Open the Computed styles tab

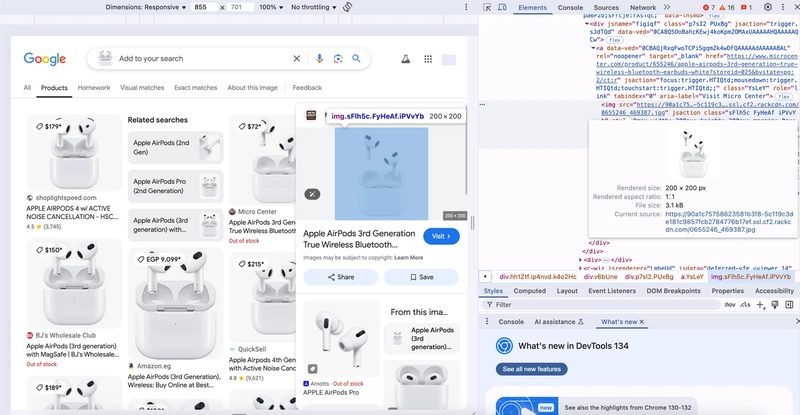(530, 291)
